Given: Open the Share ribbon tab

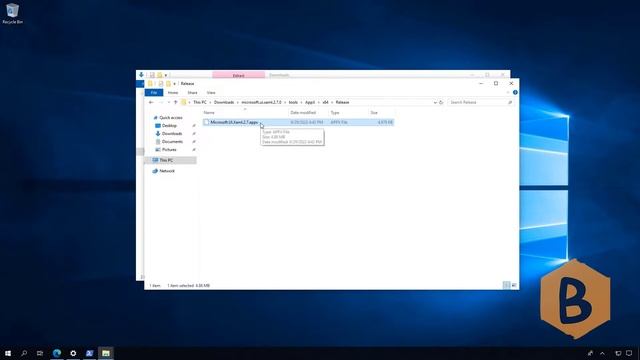Looking at the screenshot, I should click(192, 93).
